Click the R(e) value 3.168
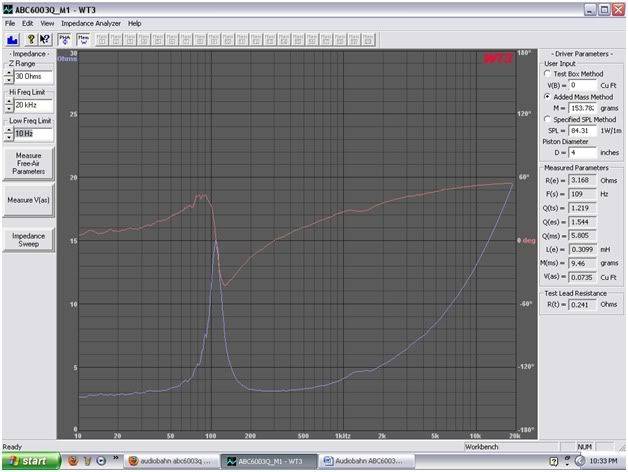The height and width of the screenshot is (472, 628). pyautogui.click(x=583, y=180)
